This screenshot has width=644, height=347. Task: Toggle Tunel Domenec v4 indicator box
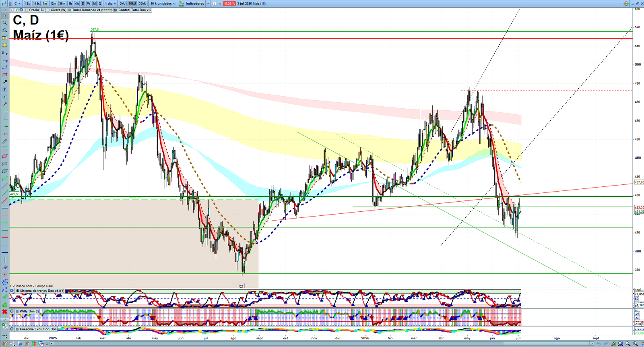[70, 10]
